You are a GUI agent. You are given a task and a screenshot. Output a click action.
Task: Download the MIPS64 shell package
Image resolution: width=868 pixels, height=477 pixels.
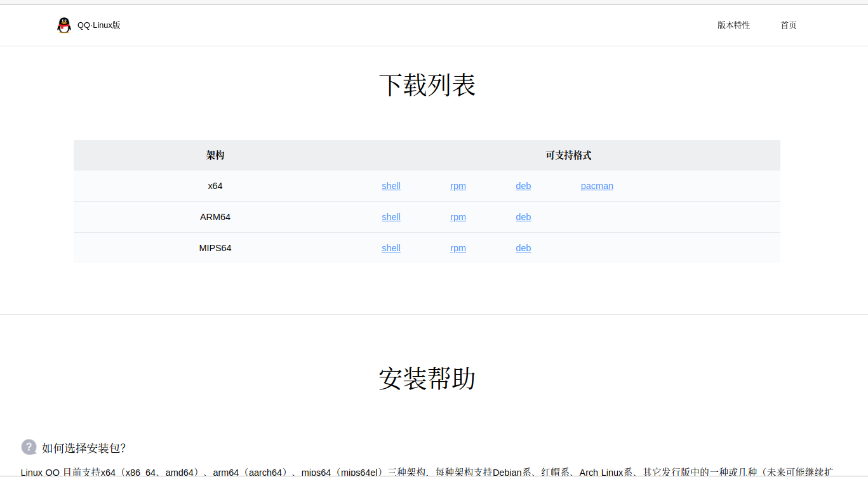point(391,248)
